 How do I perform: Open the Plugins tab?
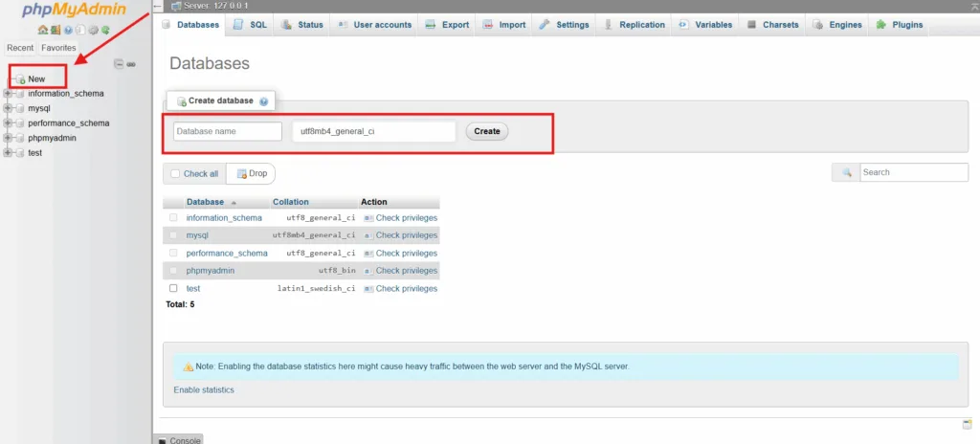(x=900, y=25)
